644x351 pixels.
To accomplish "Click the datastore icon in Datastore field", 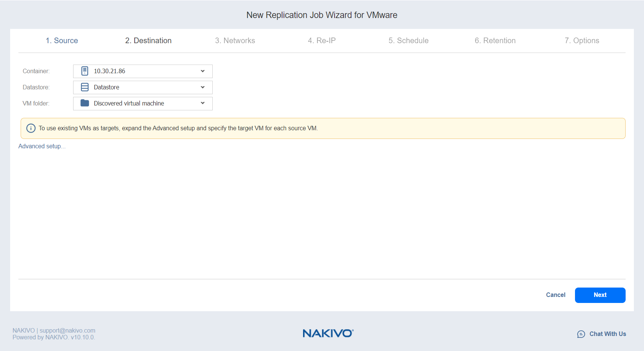I will [85, 87].
